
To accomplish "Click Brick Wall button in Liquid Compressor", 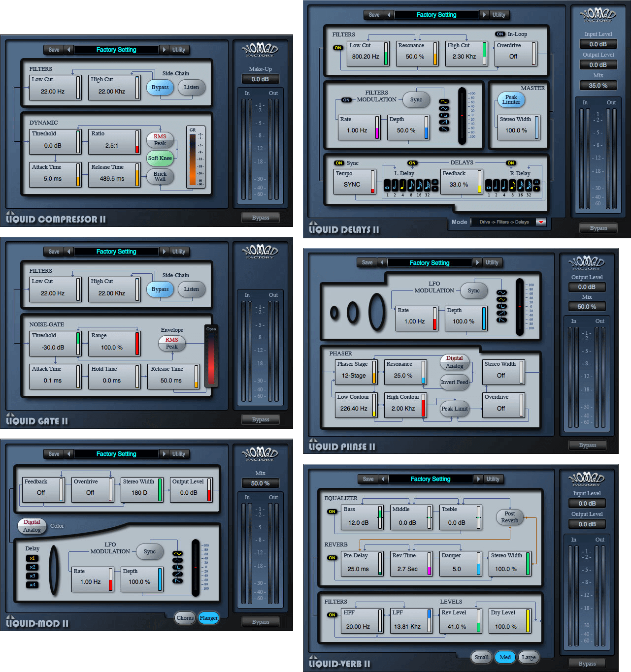I will click(160, 176).
